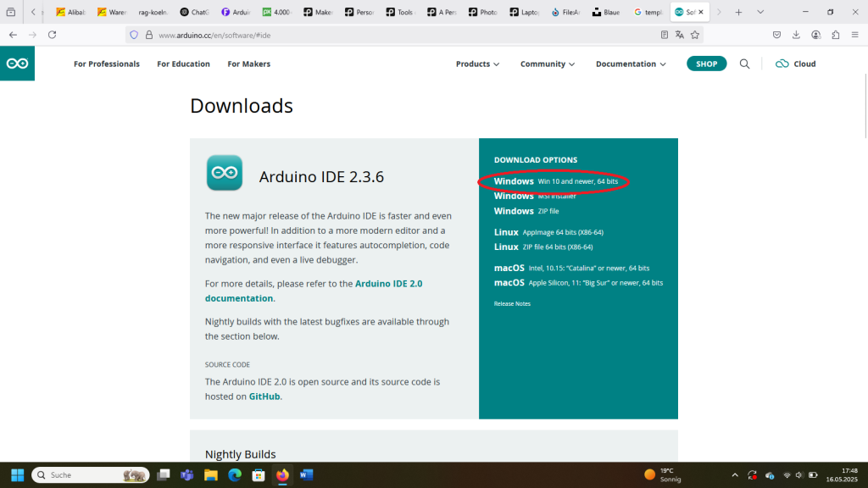Image resolution: width=868 pixels, height=488 pixels.
Task: Click the tracking protection shield icon
Action: pyautogui.click(x=134, y=35)
